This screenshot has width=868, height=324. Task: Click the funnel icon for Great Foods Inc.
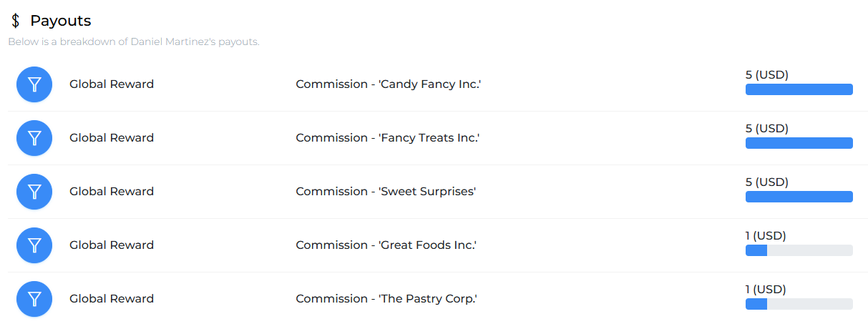(34, 245)
